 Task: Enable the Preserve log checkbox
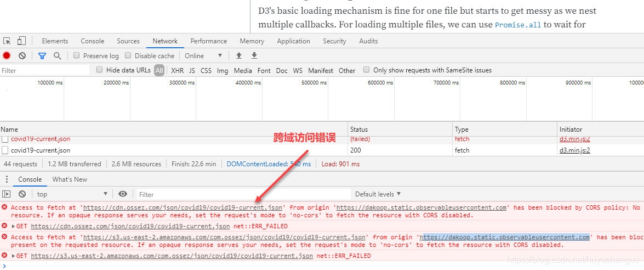[x=77, y=56]
